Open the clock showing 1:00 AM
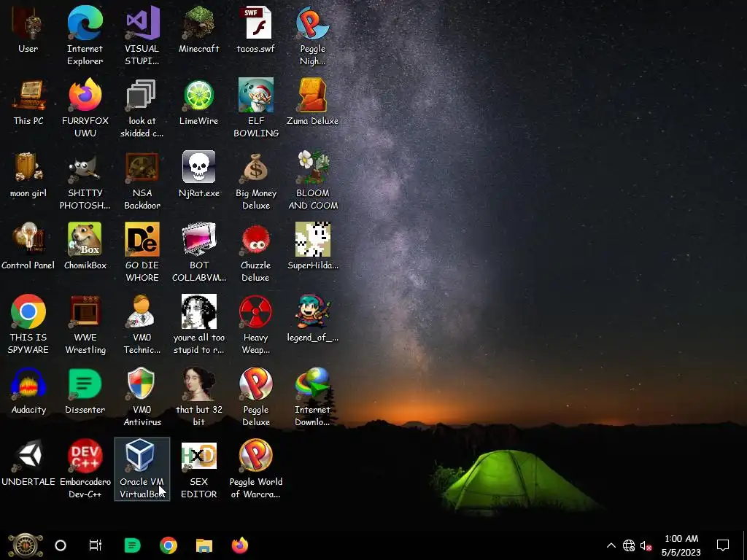 click(x=681, y=545)
